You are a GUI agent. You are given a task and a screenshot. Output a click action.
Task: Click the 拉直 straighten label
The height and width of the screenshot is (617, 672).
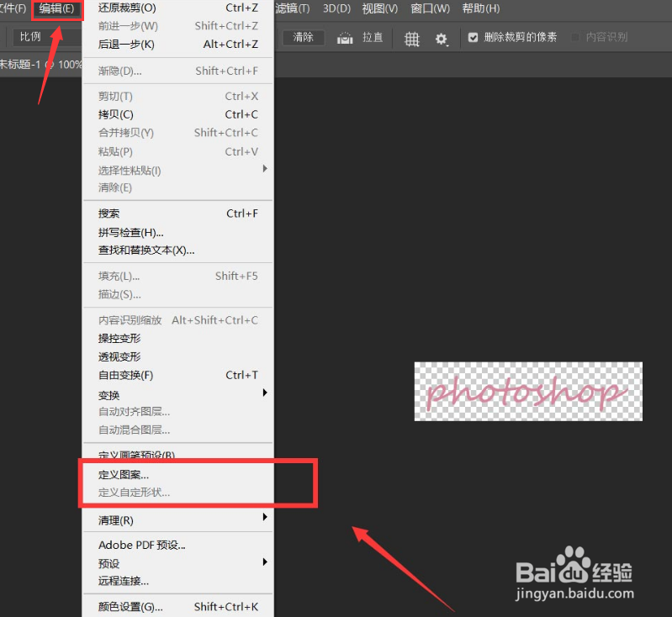click(x=373, y=37)
